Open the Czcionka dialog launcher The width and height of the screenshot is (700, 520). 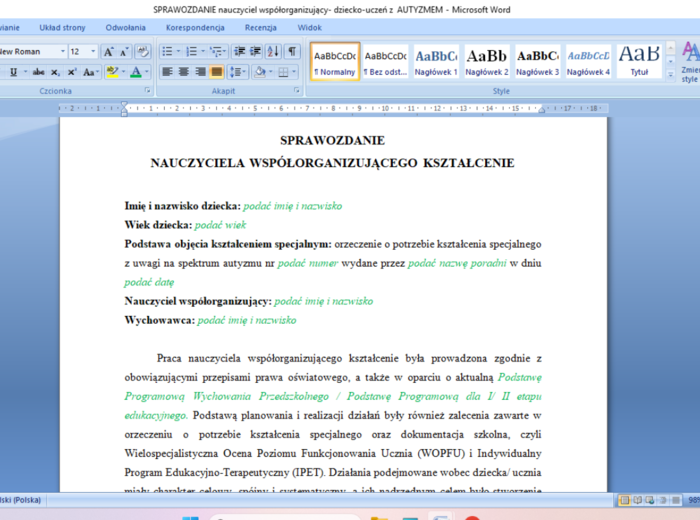click(147, 91)
